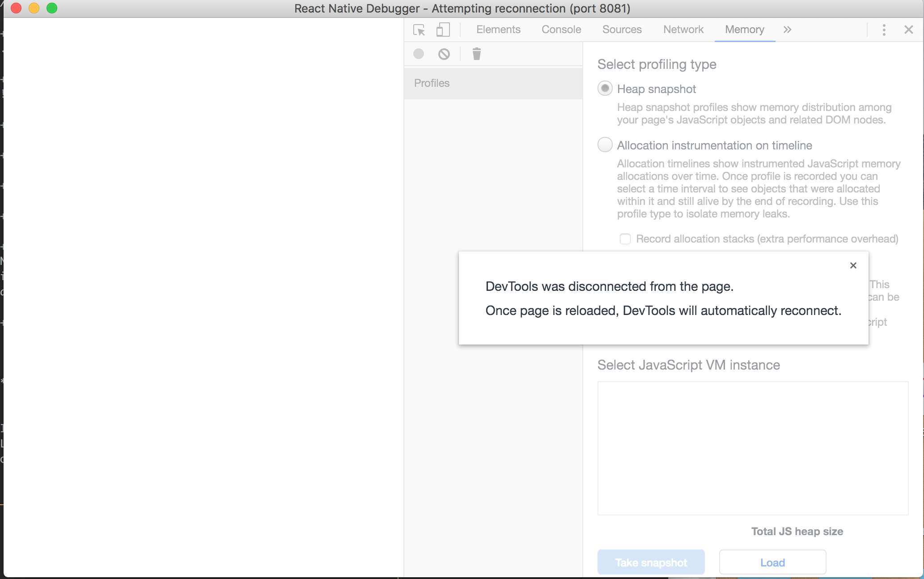Select the Heap snapshot profiling type
The height and width of the screenshot is (579, 924).
[x=605, y=89]
